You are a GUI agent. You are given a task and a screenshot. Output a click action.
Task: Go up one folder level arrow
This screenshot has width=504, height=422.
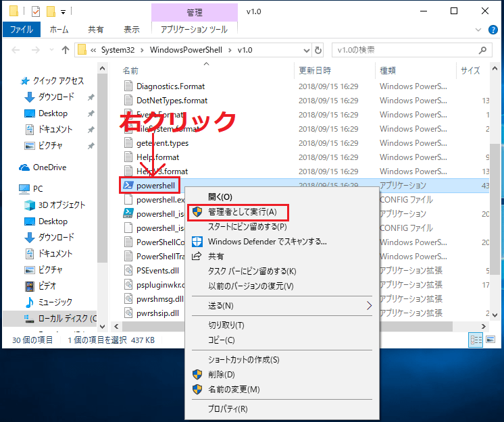[x=66, y=50]
